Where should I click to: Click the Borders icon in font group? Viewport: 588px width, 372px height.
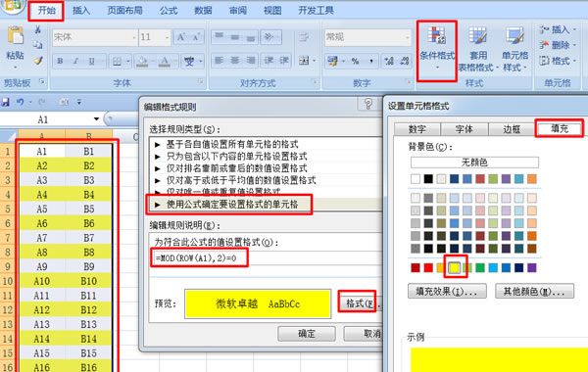[x=117, y=61]
